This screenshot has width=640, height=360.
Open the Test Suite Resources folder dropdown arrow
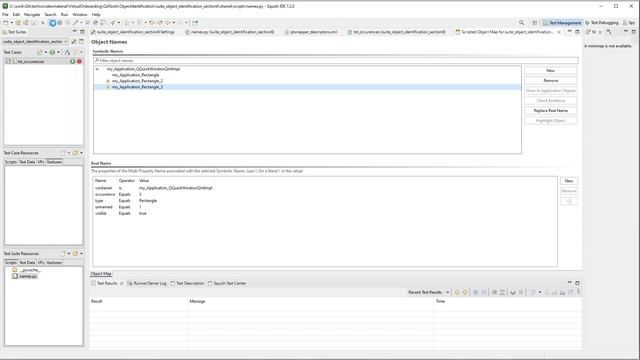pyautogui.click(x=81, y=254)
